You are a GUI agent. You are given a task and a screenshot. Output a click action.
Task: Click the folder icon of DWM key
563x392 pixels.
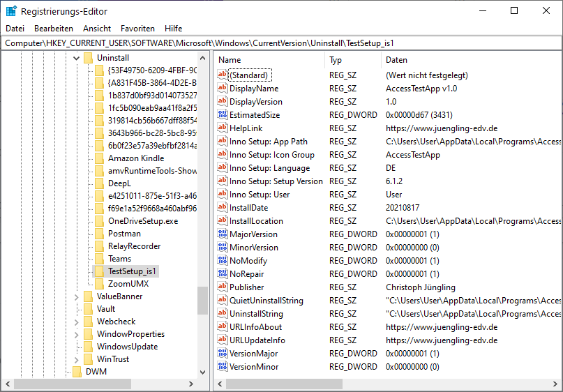(77, 372)
